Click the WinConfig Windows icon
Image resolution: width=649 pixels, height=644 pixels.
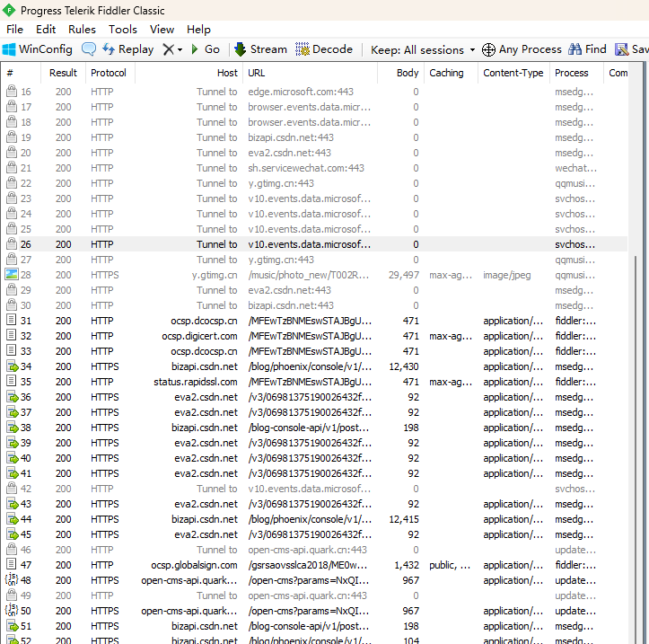click(x=9, y=49)
